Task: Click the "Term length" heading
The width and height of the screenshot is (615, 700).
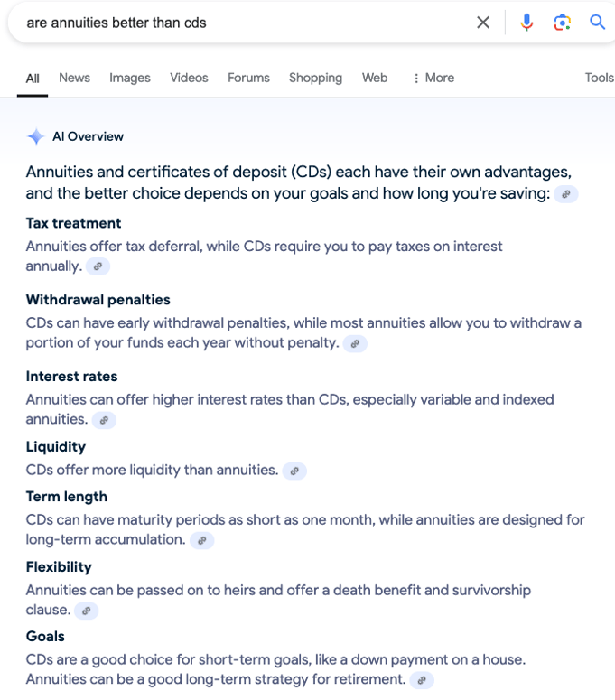Action: 67,497
